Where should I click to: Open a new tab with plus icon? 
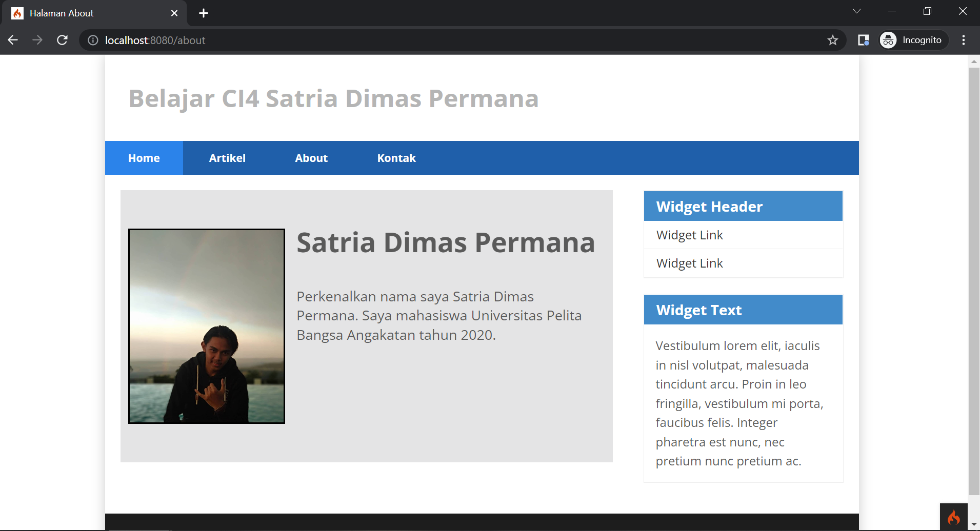point(204,13)
